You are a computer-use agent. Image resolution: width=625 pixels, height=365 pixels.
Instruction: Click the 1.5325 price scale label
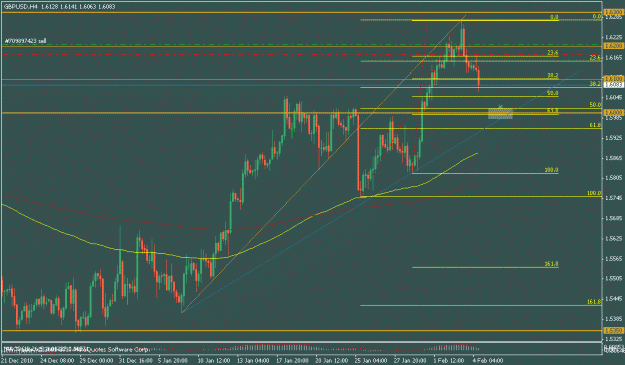tap(613, 339)
